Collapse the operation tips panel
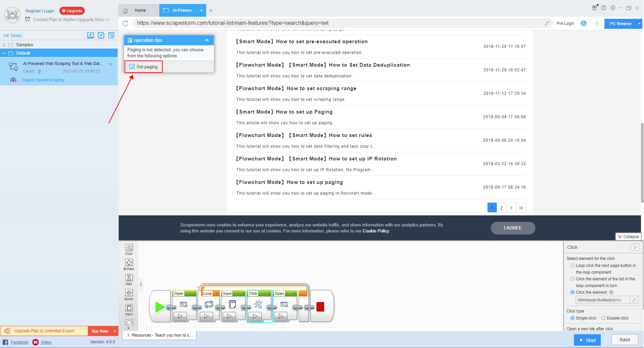The width and height of the screenshot is (644, 348). pos(207,40)
